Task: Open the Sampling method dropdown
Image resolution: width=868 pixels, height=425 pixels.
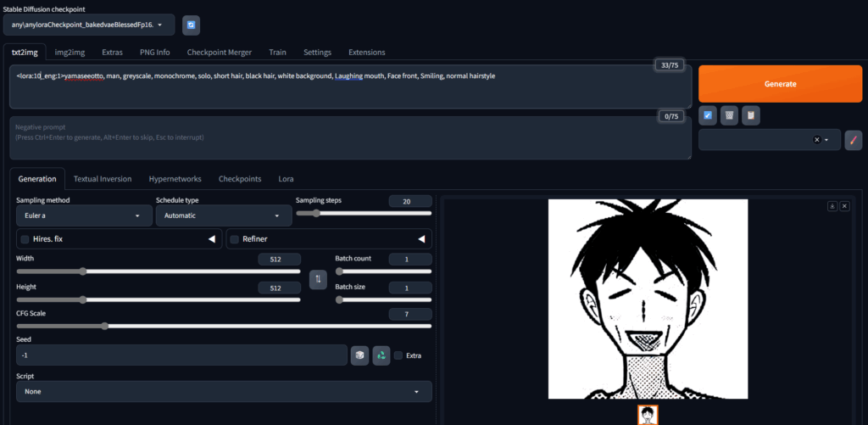Action: pyautogui.click(x=82, y=216)
